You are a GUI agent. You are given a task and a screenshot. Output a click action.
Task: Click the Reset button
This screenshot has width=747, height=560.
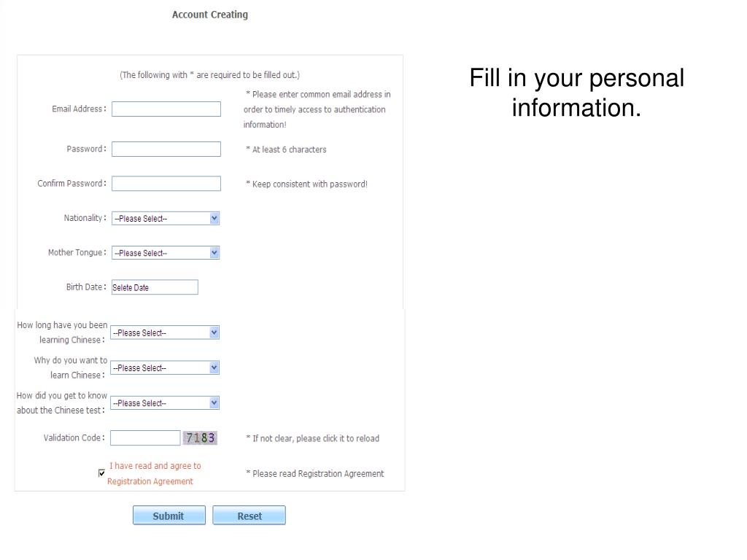[249, 516]
